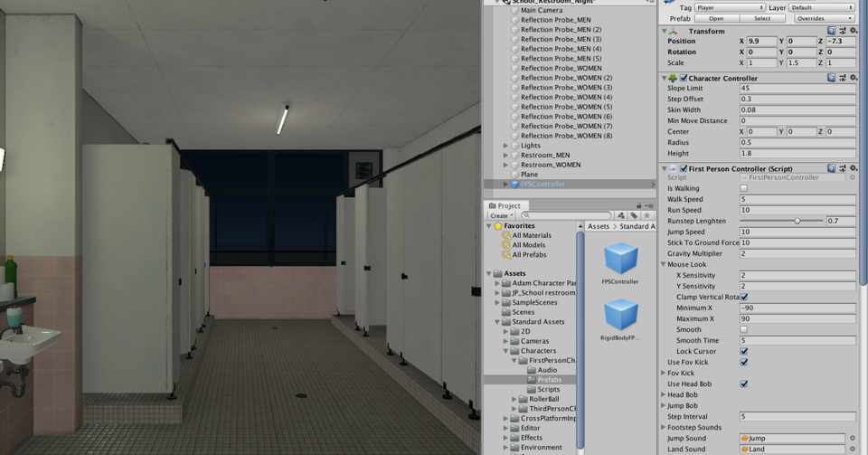Open the Transform component help icon
868x455 pixels.
tap(832, 31)
